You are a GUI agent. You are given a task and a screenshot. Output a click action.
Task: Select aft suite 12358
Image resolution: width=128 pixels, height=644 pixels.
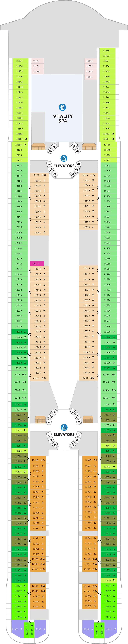click(40, 629)
